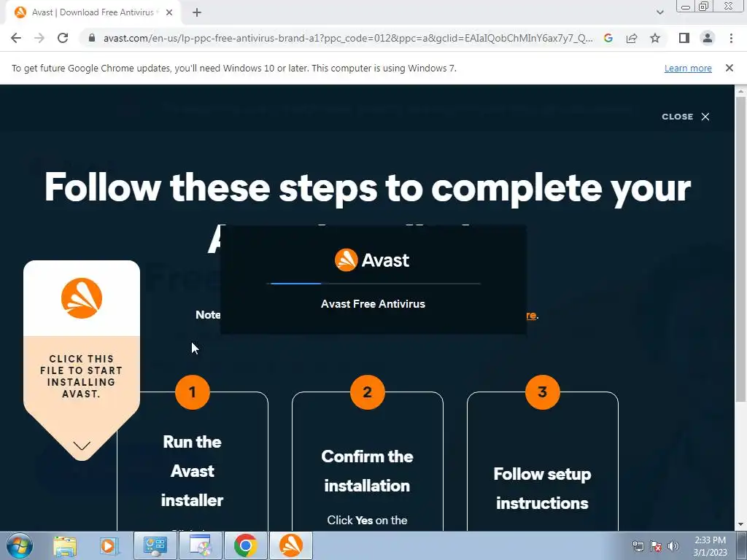The height and width of the screenshot is (560, 747).
Task: Dismiss the Windows 7 update notice
Action: pyautogui.click(x=729, y=68)
